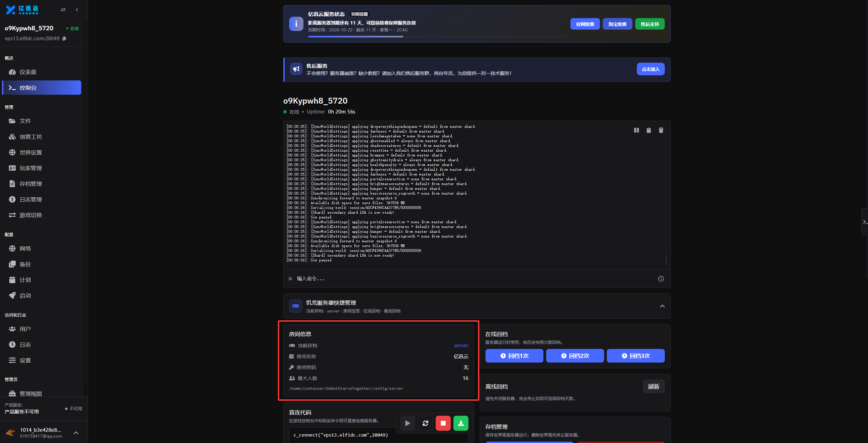Screen dimensions: 868x443
Task: Copy server address vps13.elfidc.com:28049
Action: 64,39
